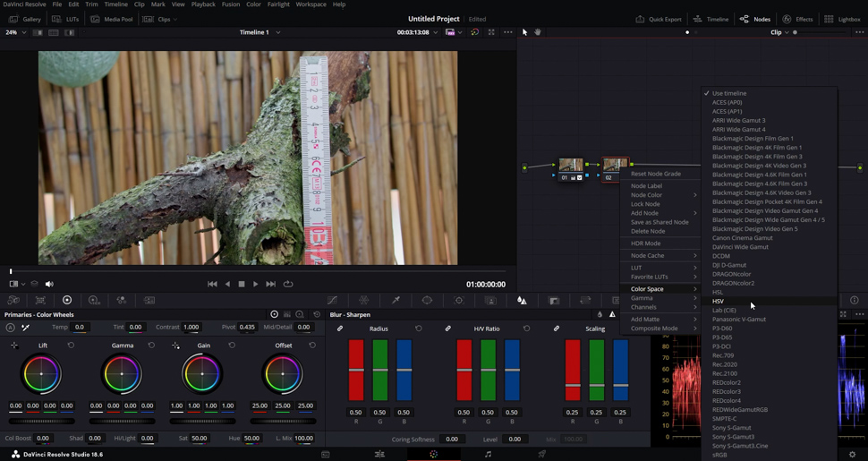The width and height of the screenshot is (868, 461).
Task: Reset the Gamma color wheel
Action: (151, 346)
